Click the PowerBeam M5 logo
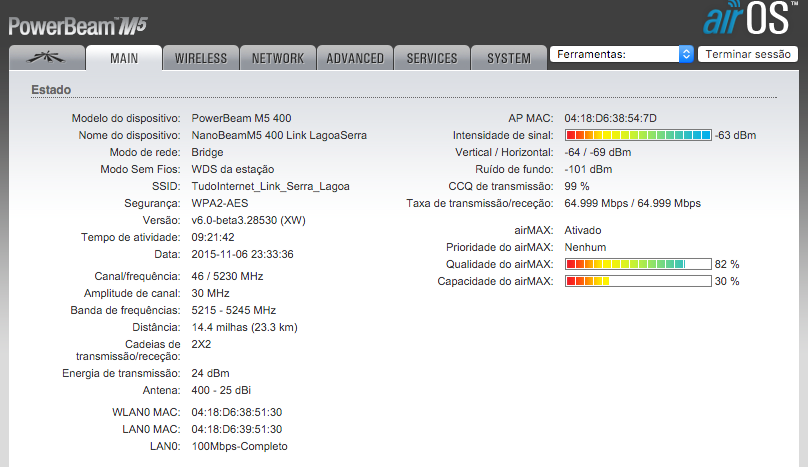The height and width of the screenshot is (467, 808). [x=78, y=26]
